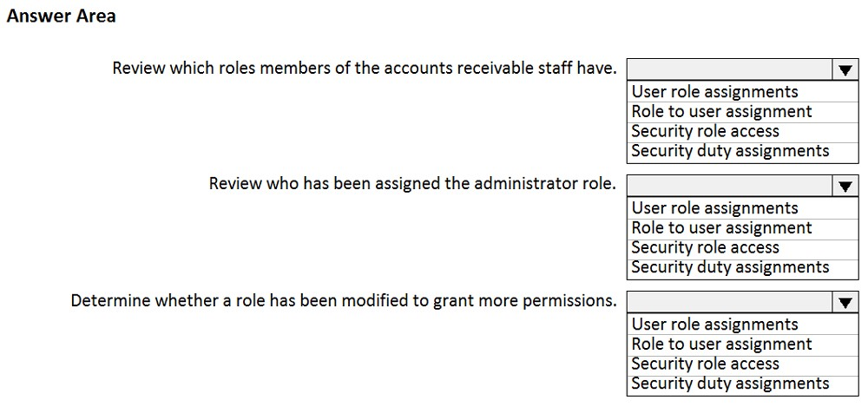Click the administrator role question text

pyautogui.click(x=412, y=184)
